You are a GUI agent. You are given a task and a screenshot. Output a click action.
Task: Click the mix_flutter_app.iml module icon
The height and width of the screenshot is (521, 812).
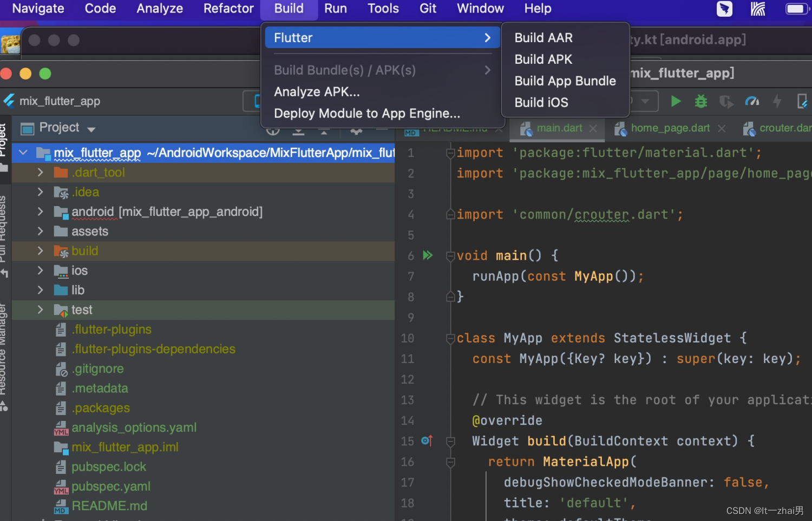(61, 447)
